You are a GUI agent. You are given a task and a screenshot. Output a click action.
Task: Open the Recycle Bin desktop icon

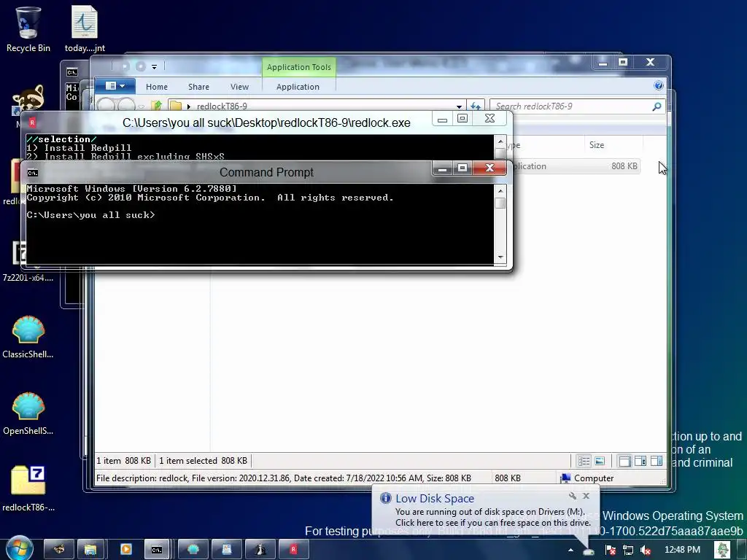point(28,28)
